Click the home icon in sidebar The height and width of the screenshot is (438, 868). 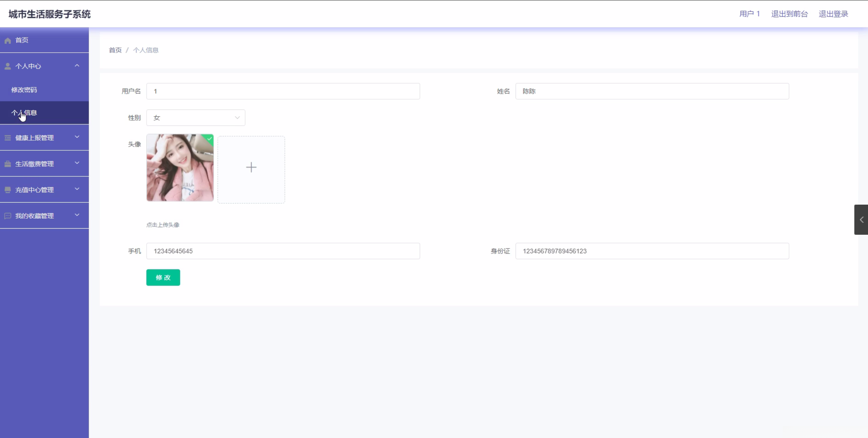point(8,40)
